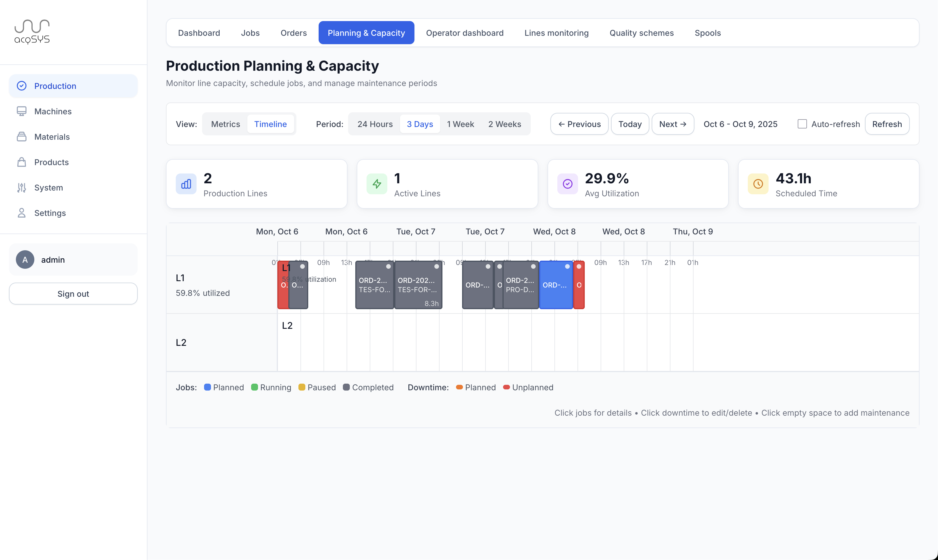Click the Materials sidebar icon
938x560 pixels.
[22, 137]
